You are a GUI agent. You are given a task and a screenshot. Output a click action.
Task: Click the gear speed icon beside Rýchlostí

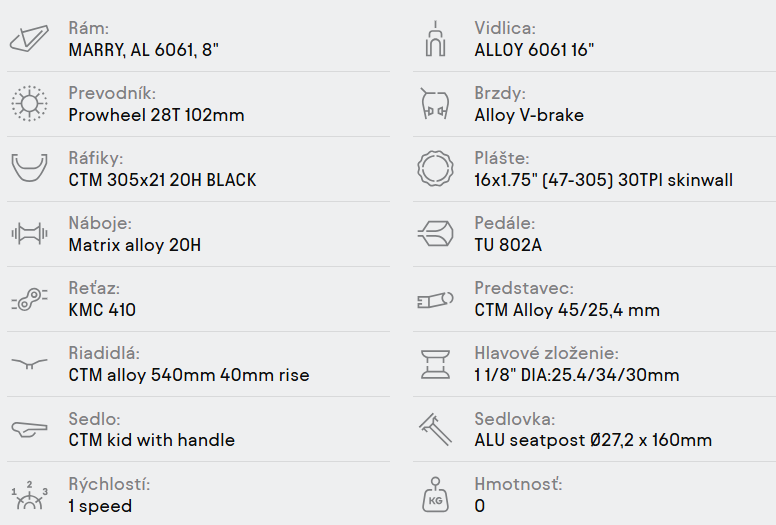(28, 494)
